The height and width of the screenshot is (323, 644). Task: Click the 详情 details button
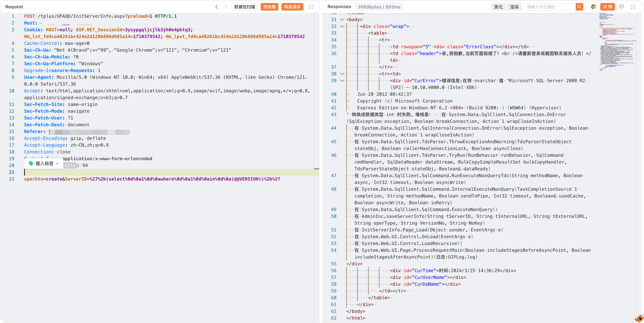tap(607, 7)
